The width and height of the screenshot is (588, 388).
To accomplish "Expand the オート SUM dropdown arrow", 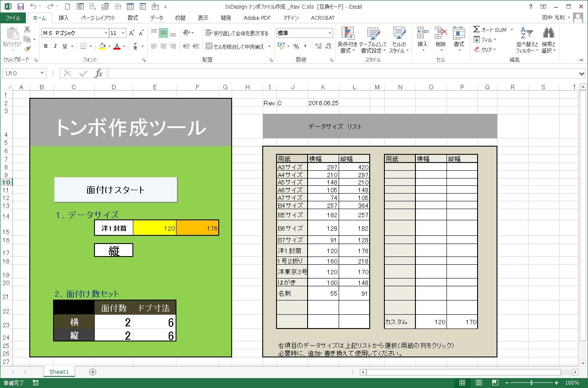I will pyautogui.click(x=512, y=30).
